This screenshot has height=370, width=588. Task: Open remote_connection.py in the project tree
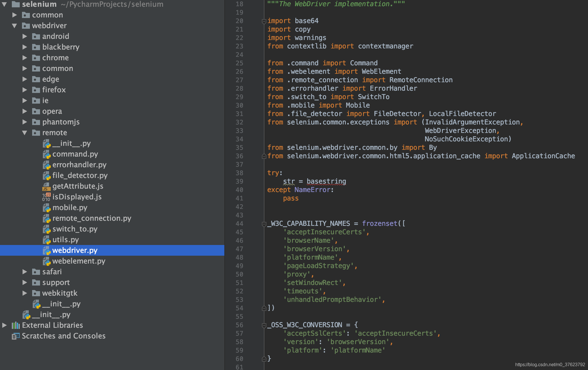(x=92, y=218)
